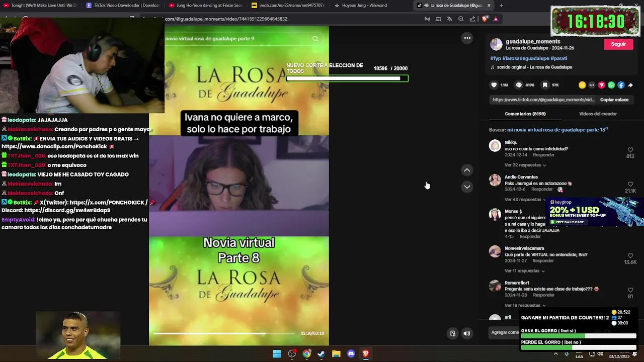Like Nomesirvelacamara's comment with heart
The height and width of the screenshot is (362, 644).
[630, 256]
